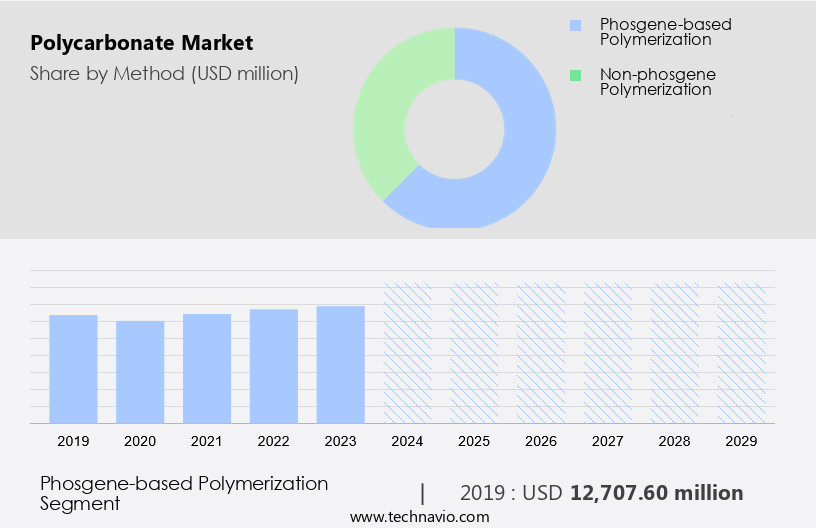Click the Phosgene-based Polymerization Segment caption
Screen dimensions: 816x528
point(184,493)
